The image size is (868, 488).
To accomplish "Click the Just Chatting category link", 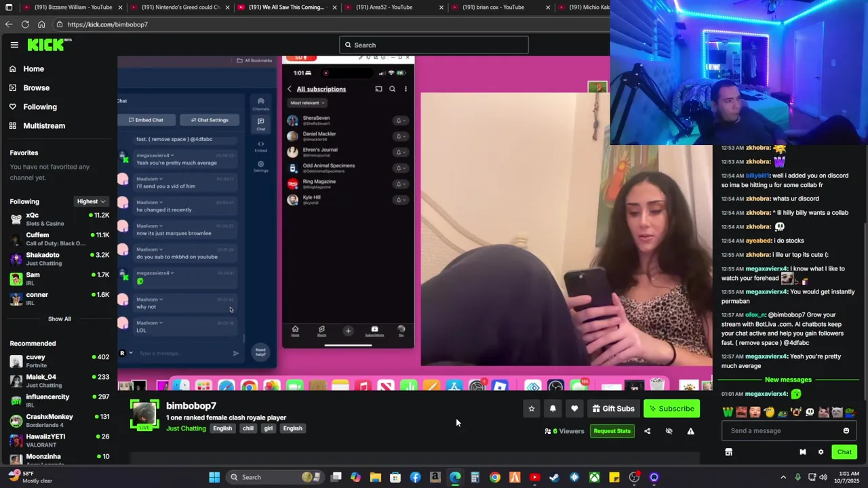I will [x=186, y=428].
